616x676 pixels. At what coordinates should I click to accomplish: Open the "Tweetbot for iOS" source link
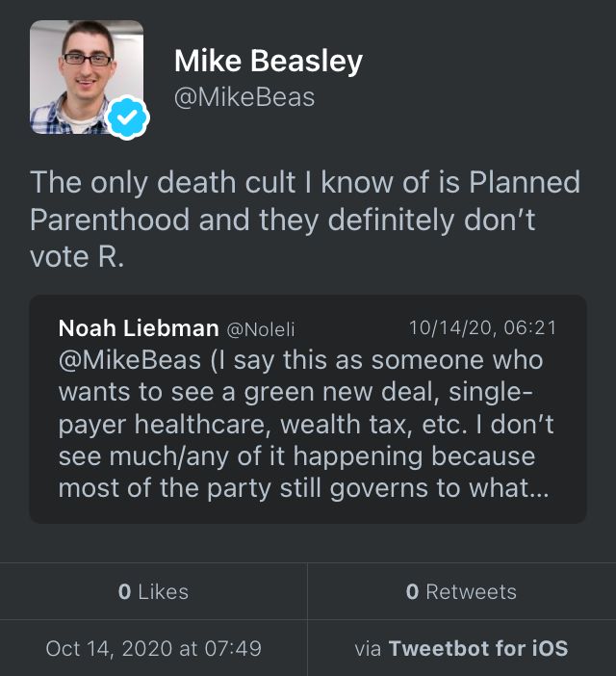coord(477,648)
